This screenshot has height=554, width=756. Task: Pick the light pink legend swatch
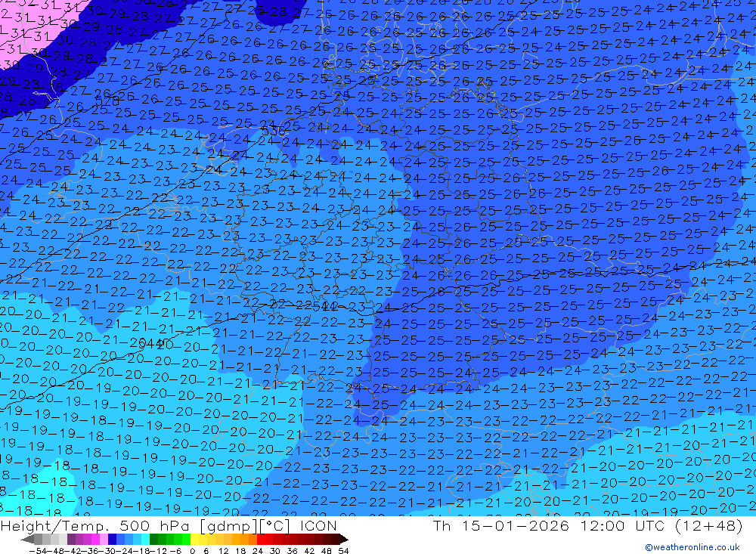[104, 539]
